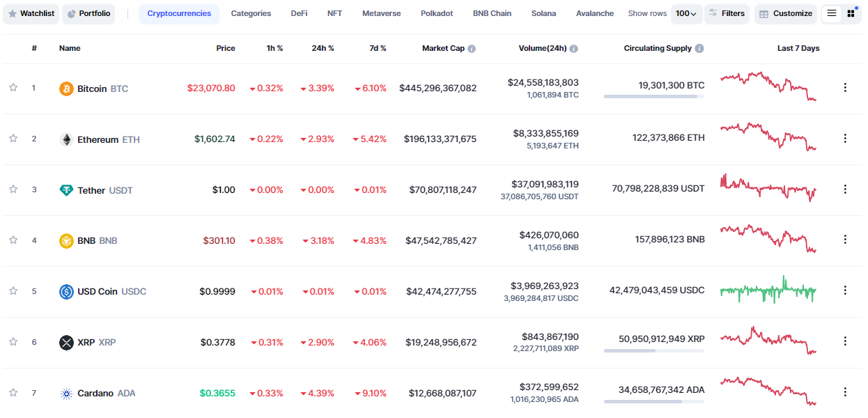Select the Solana tab
This screenshot has width=868, height=418.
click(543, 13)
